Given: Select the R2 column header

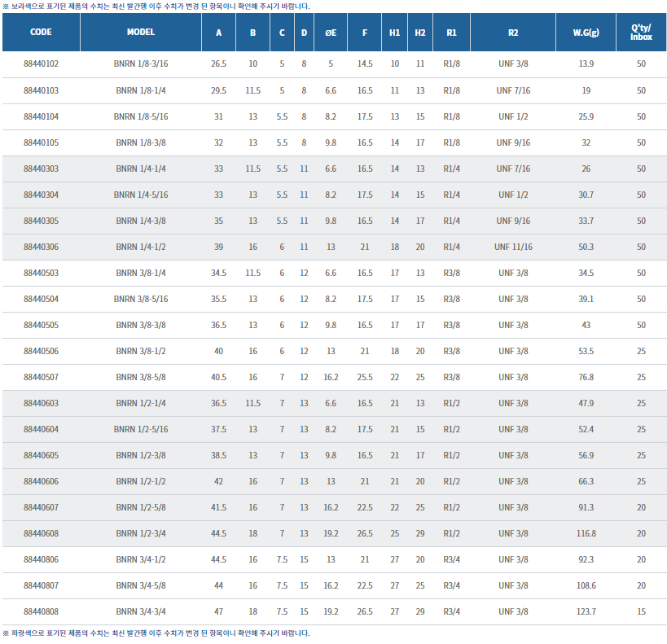Looking at the screenshot, I should point(513,33).
